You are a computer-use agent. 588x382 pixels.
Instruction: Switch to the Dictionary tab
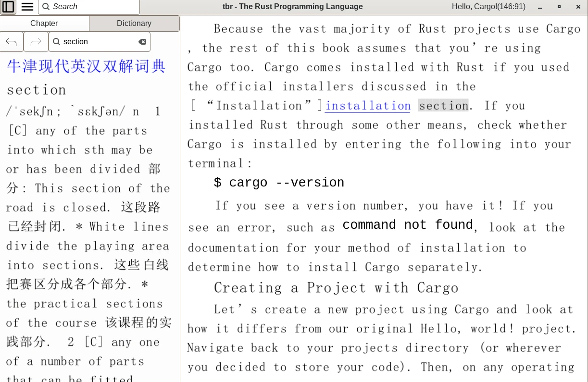coord(134,23)
